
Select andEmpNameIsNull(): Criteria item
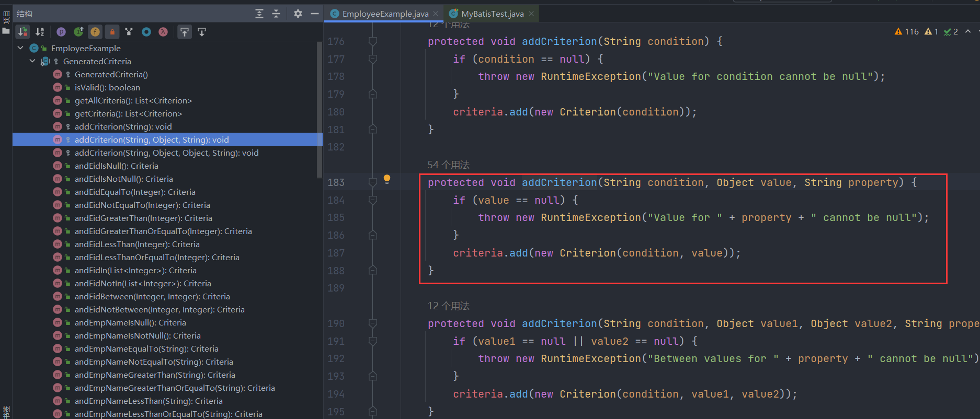coord(130,322)
